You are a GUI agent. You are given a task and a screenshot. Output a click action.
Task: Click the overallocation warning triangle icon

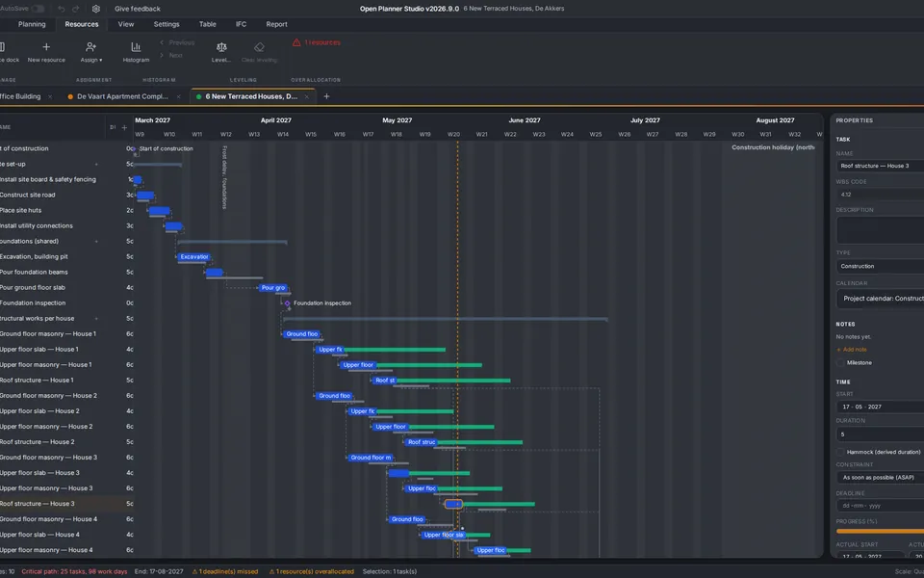click(x=296, y=42)
